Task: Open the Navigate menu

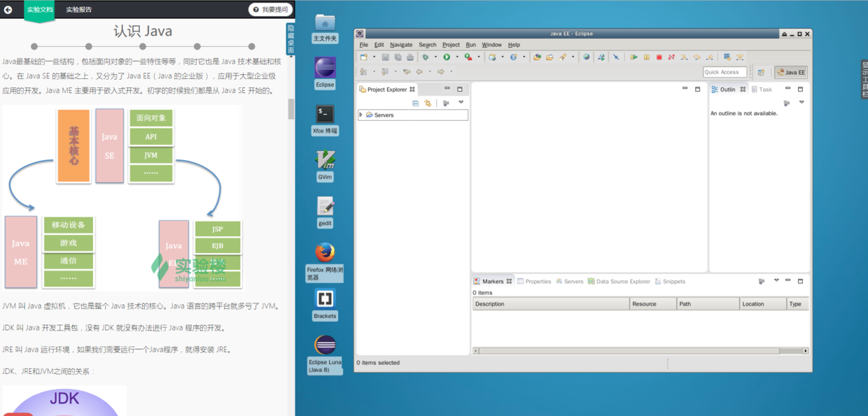Action: click(x=401, y=45)
